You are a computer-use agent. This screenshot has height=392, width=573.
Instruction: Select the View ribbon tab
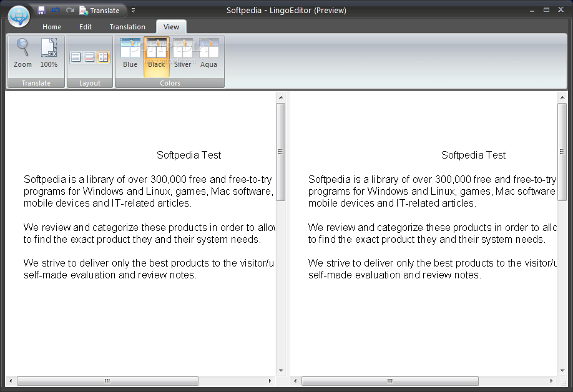(171, 27)
